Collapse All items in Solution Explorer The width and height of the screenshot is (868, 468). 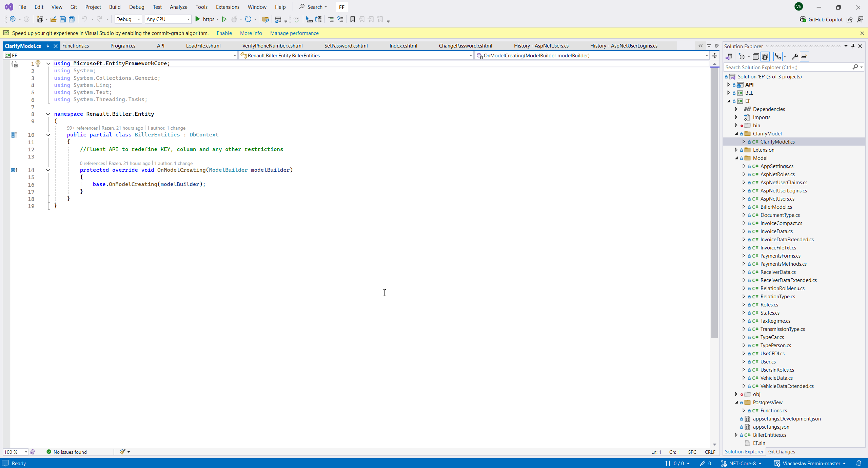tap(756, 56)
